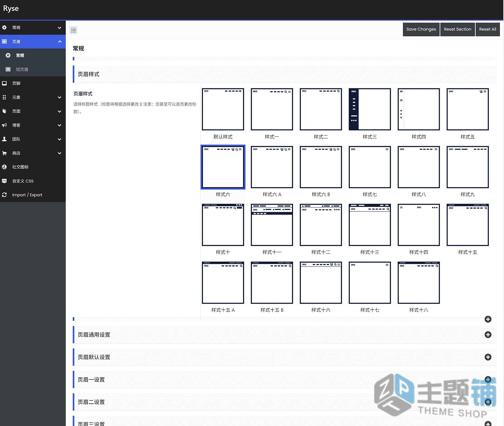Click the 团队 person icon
The width and height of the screenshot is (504, 426).
[4, 139]
